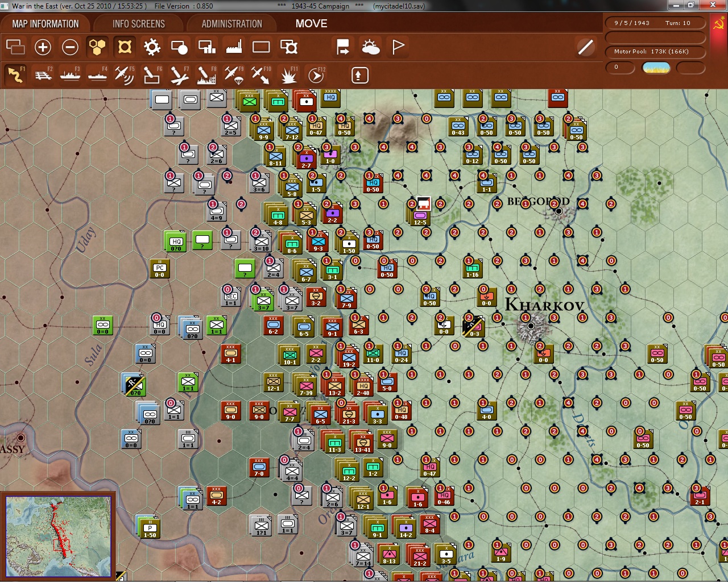This screenshot has height=582, width=728.
Task: Click the boxed up-arrow icon
Action: 359,75
